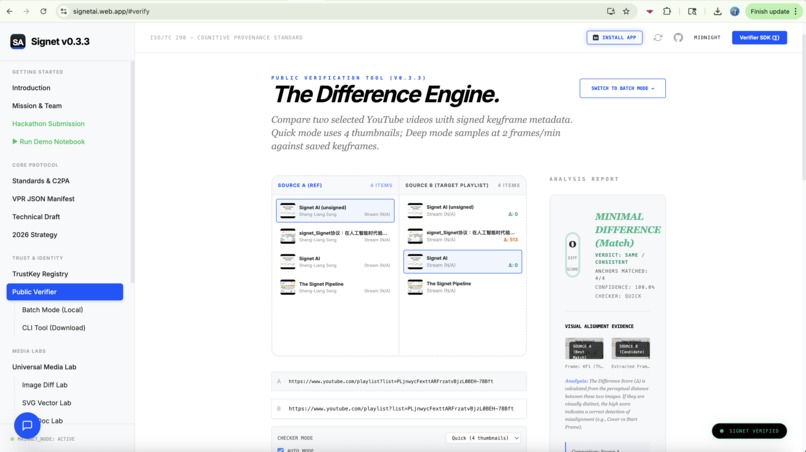The width and height of the screenshot is (806, 452).
Task: Open Image Diff Lab subitem
Action: tap(45, 385)
